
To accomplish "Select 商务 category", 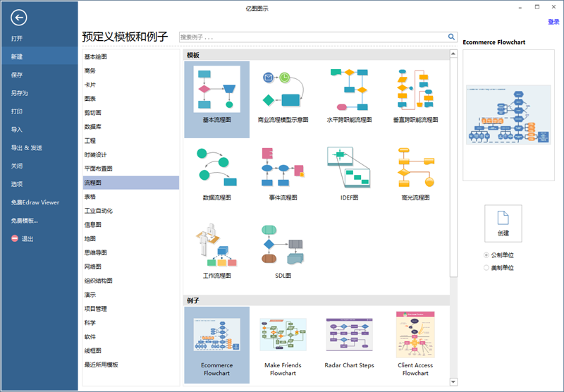I will pos(90,71).
